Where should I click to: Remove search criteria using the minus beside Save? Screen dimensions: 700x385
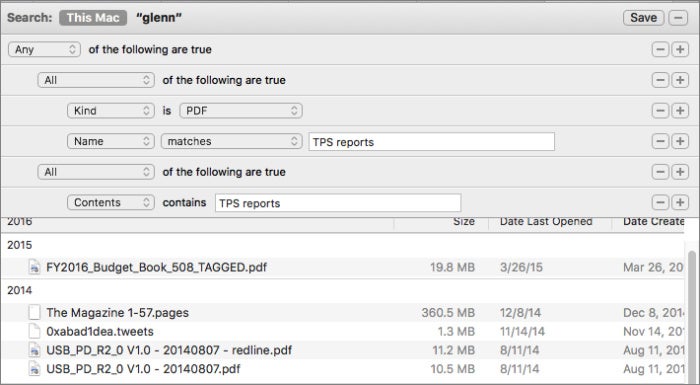[x=678, y=18]
